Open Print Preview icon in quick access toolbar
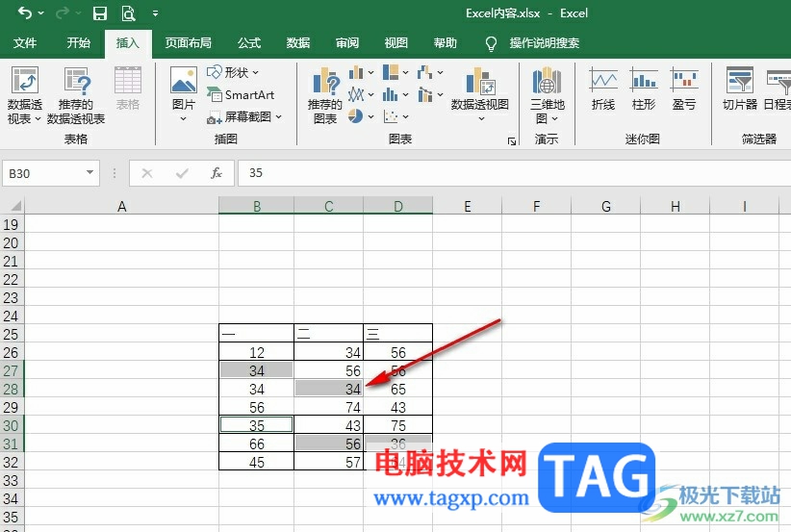The width and height of the screenshot is (791, 532). click(x=128, y=13)
